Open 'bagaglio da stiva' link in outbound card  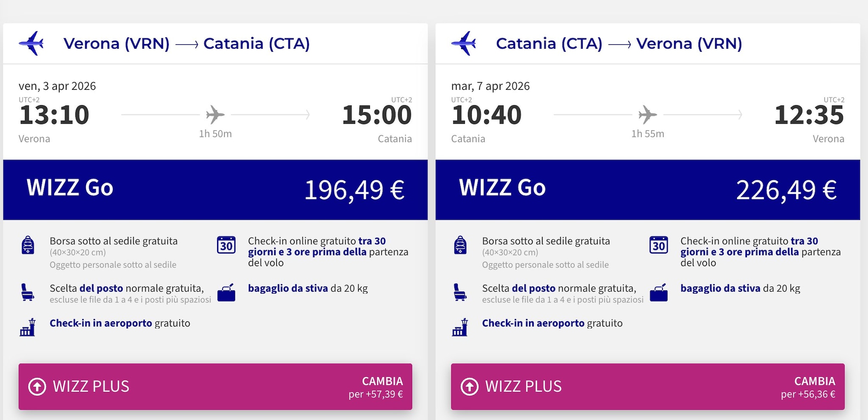[x=288, y=289]
